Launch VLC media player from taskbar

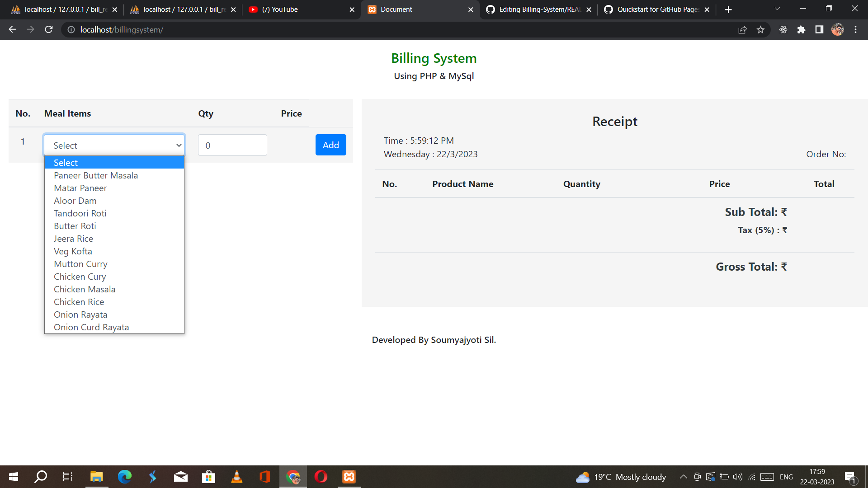pos(236,476)
